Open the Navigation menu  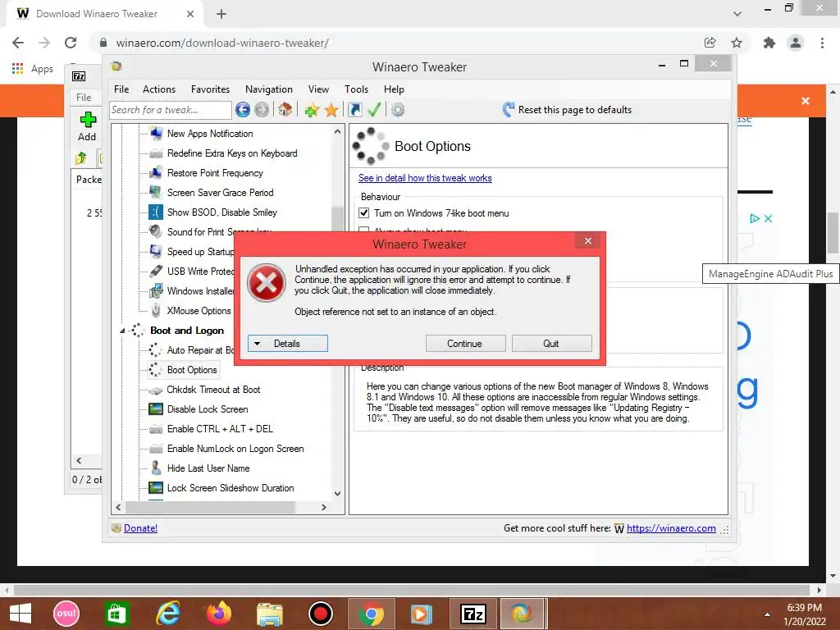[x=269, y=89]
